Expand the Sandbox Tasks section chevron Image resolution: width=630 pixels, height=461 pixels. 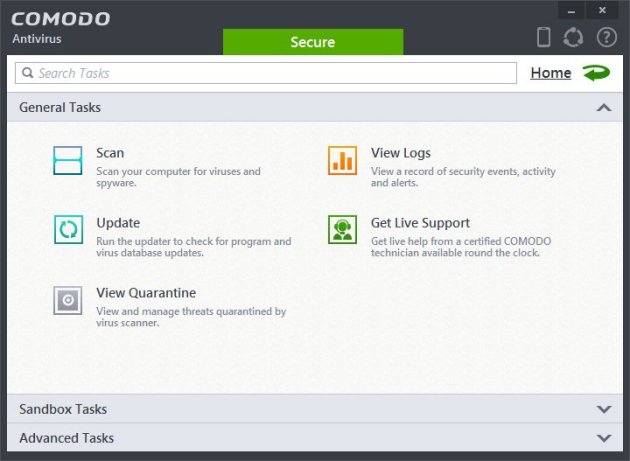pyautogui.click(x=603, y=409)
